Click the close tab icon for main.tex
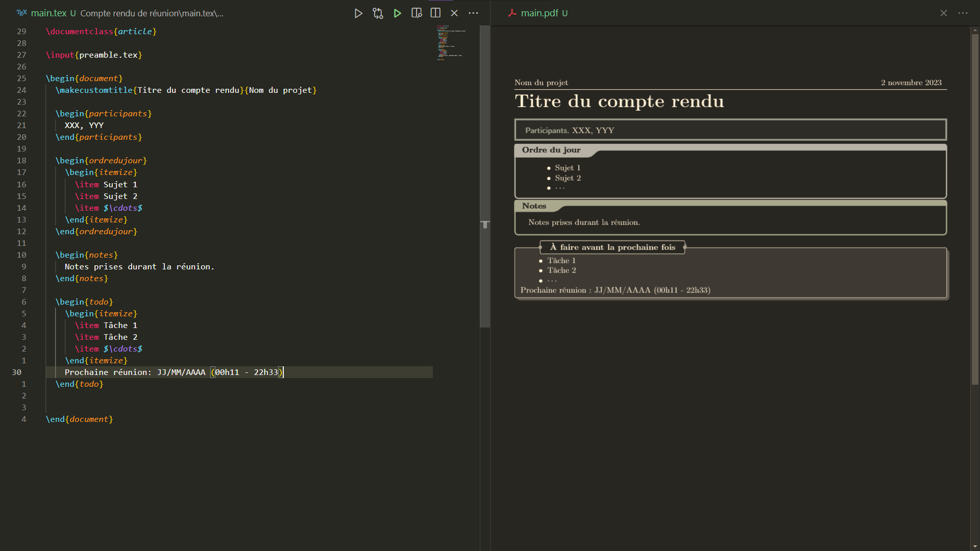The image size is (980, 551). pos(454,13)
